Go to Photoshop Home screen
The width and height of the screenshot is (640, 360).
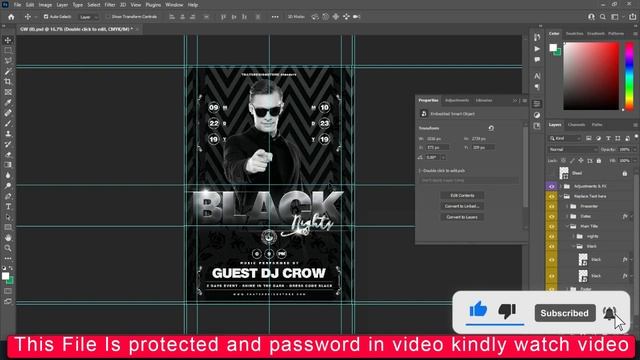pyautogui.click(x=11, y=17)
